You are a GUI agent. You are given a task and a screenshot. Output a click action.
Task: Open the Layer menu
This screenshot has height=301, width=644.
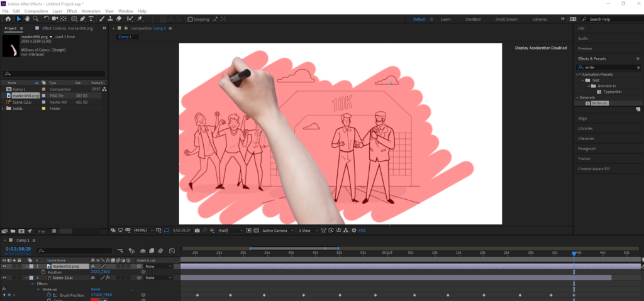click(57, 11)
